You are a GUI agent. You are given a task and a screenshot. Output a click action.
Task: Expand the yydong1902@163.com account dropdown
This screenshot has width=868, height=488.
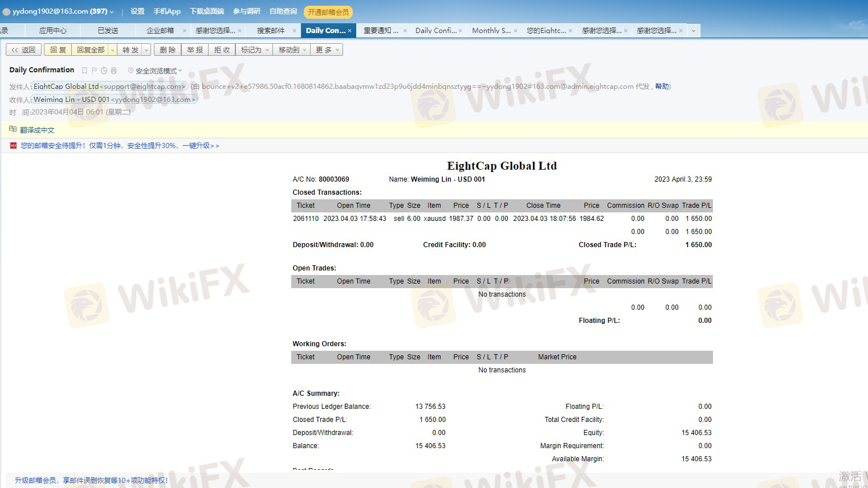[112, 12]
